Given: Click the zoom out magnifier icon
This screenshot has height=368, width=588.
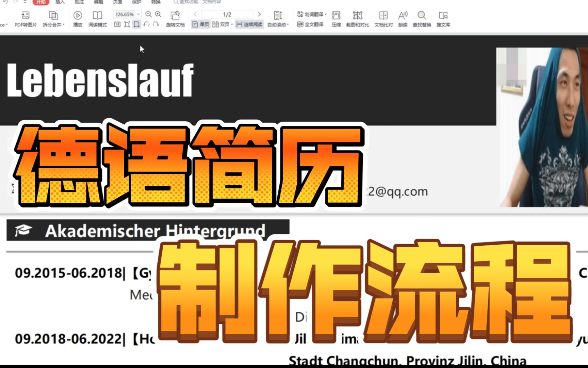Looking at the screenshot, I should 148,14.
